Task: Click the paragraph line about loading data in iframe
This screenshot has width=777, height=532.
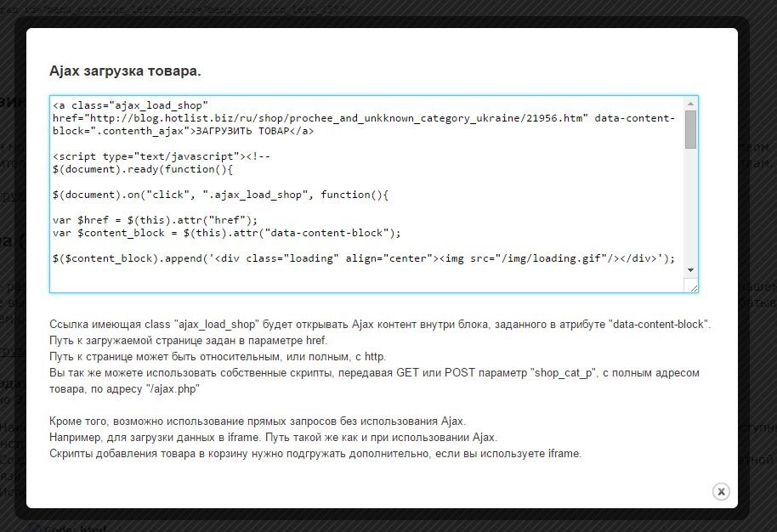Action: point(272,438)
